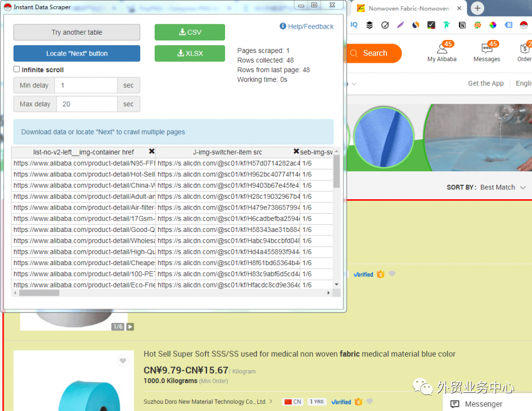Viewport: 532px width, 411px height.
Task: Expand Suzhou Doro company arrow
Action: tap(271, 402)
